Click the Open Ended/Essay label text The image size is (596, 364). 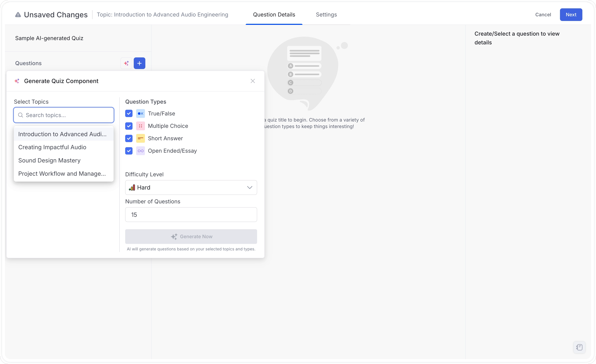(172, 151)
